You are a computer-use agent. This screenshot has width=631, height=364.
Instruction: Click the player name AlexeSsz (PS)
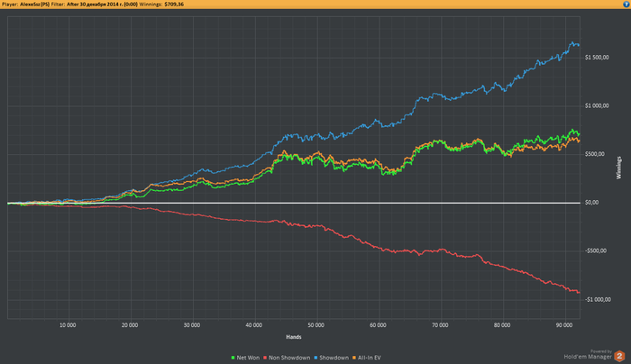pos(34,4)
